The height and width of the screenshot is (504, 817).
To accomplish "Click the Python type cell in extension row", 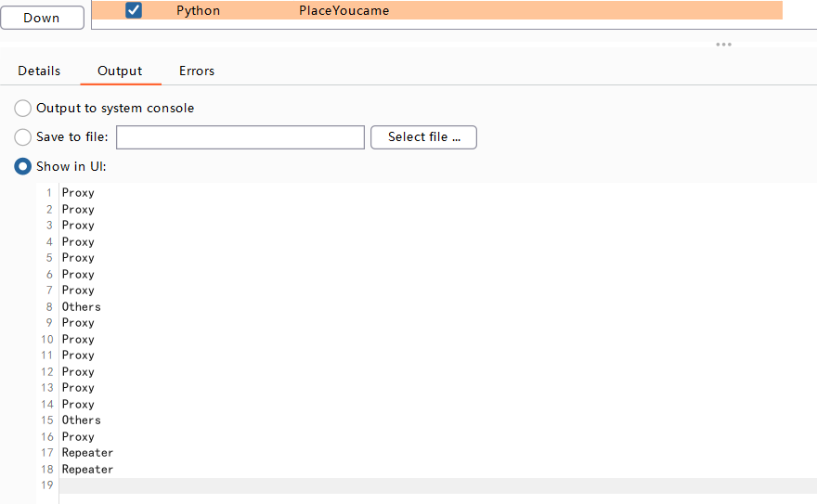I will 198,10.
